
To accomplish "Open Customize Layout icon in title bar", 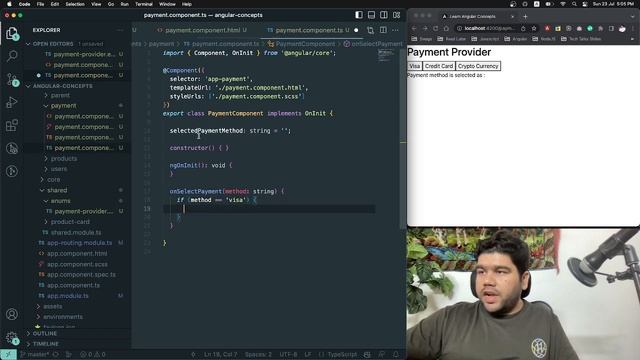I will coord(397,15).
